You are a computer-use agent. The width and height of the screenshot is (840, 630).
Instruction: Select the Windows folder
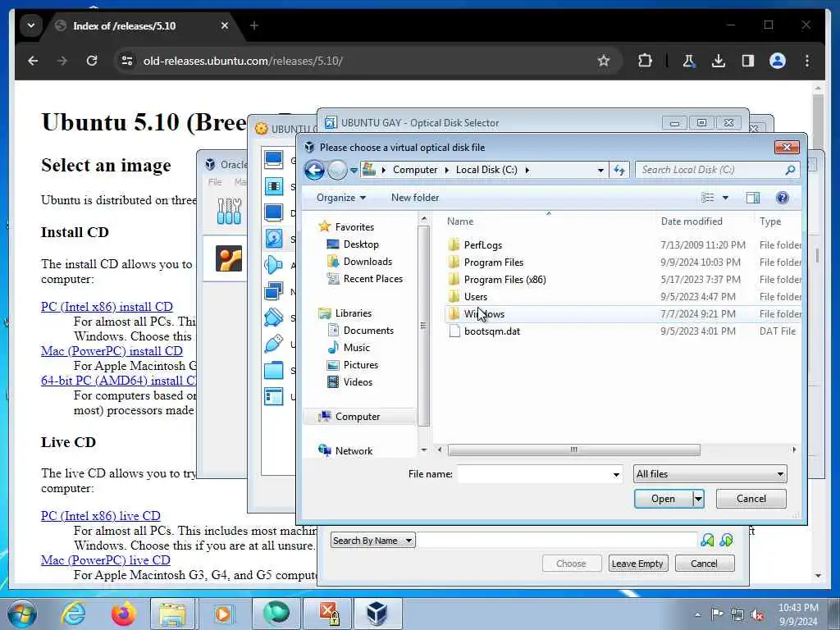coord(484,314)
